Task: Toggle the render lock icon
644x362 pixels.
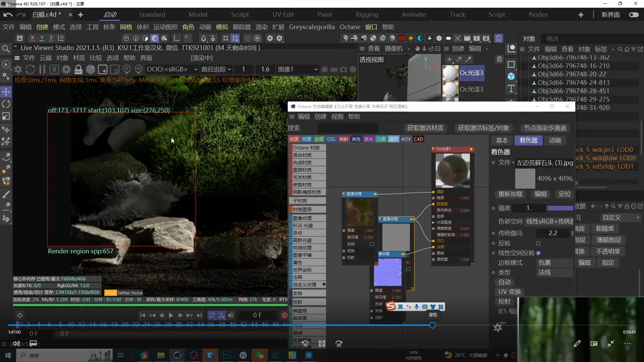Action: tap(78, 69)
